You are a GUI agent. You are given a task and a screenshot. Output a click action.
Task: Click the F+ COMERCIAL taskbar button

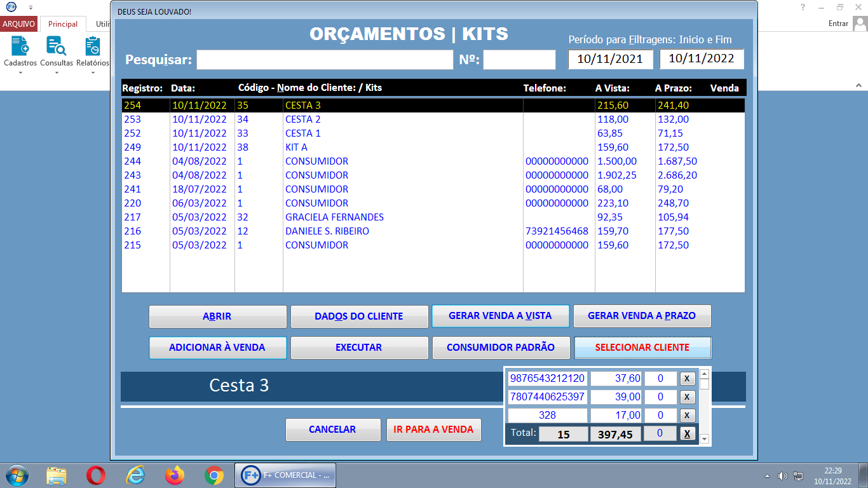(x=286, y=475)
